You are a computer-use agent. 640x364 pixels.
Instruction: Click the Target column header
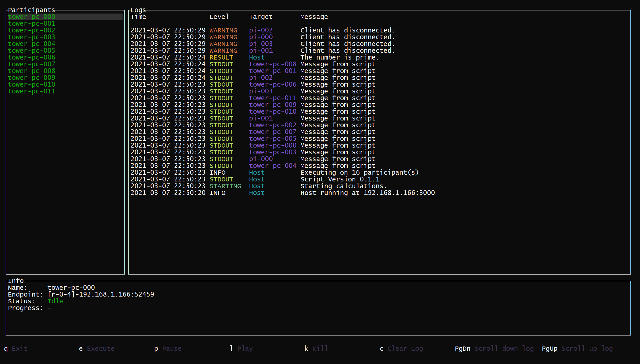261,17
